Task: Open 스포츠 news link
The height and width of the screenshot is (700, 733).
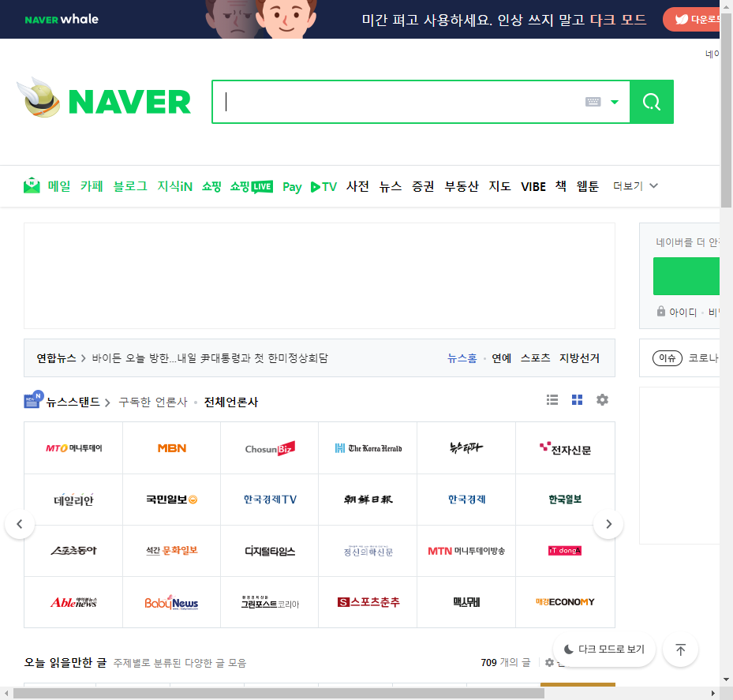Action: 535,358
